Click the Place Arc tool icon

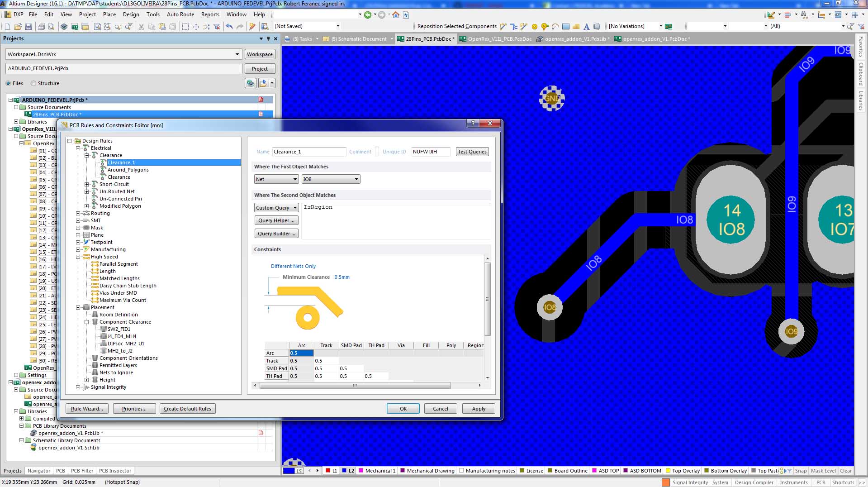pyautogui.click(x=555, y=27)
